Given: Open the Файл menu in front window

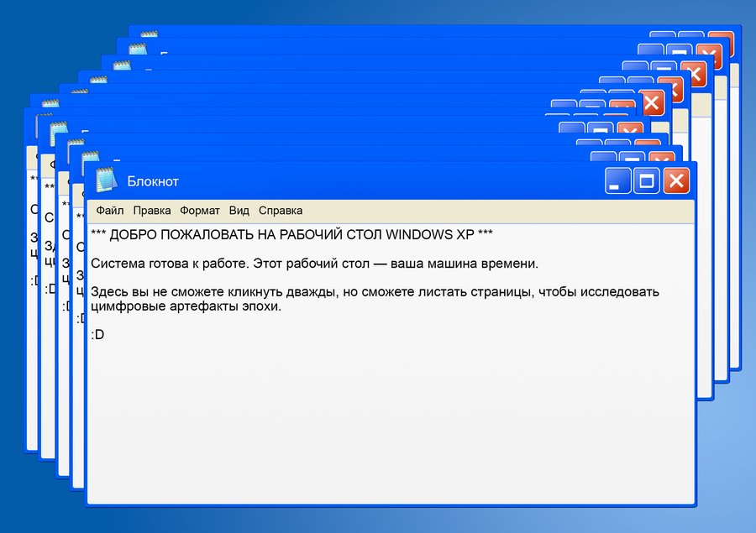Looking at the screenshot, I should (x=110, y=211).
